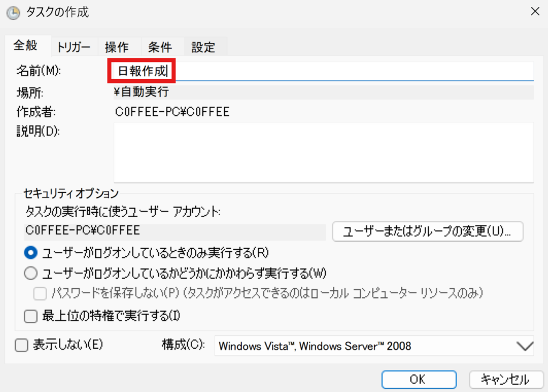Enable 最上位の特権で実行する checkbox

(x=32, y=316)
